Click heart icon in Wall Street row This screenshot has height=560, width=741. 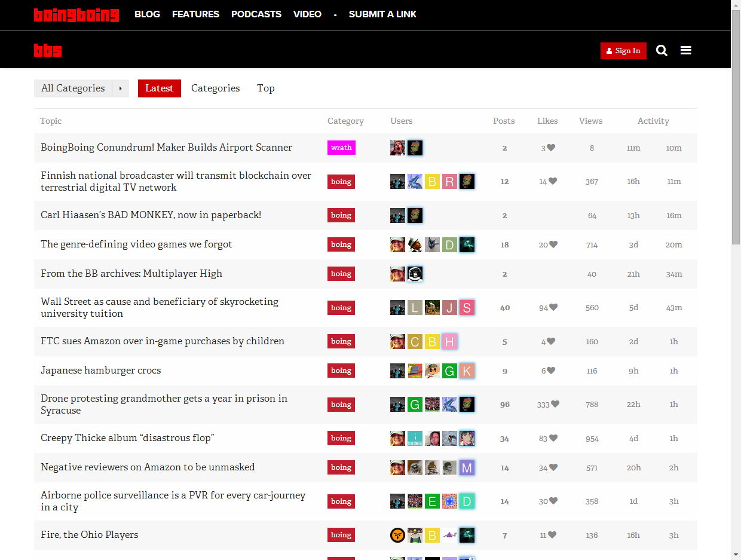pyautogui.click(x=553, y=308)
